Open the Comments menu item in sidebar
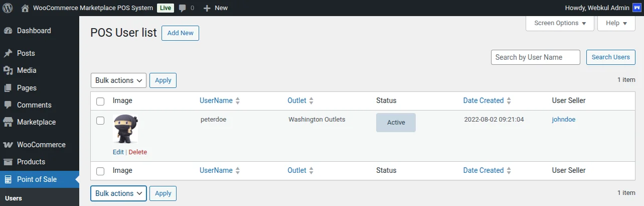 tap(34, 105)
